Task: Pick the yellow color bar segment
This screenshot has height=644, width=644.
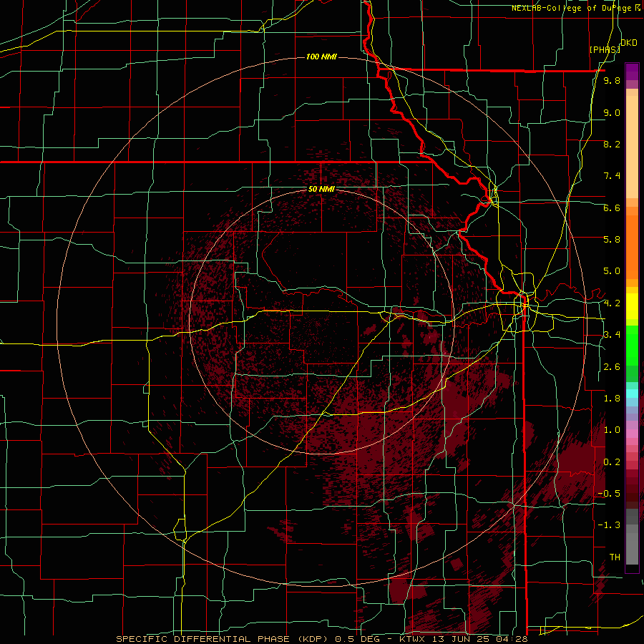Action: [x=632, y=306]
